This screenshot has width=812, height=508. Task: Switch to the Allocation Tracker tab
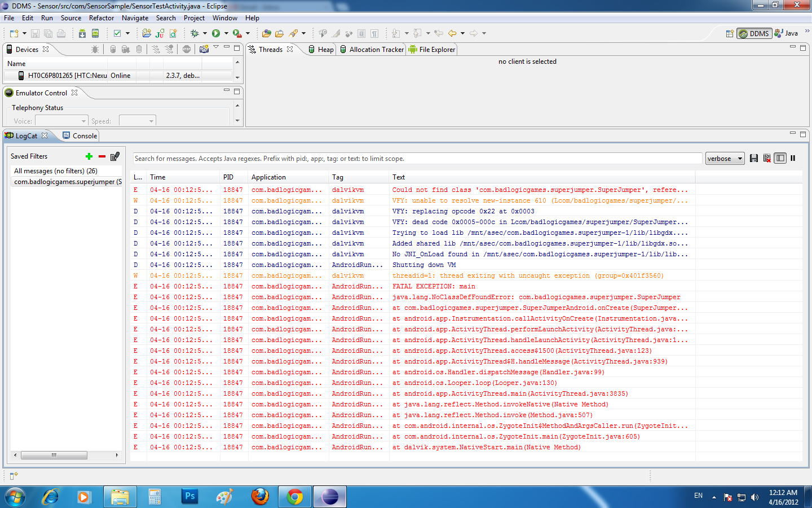(372, 50)
